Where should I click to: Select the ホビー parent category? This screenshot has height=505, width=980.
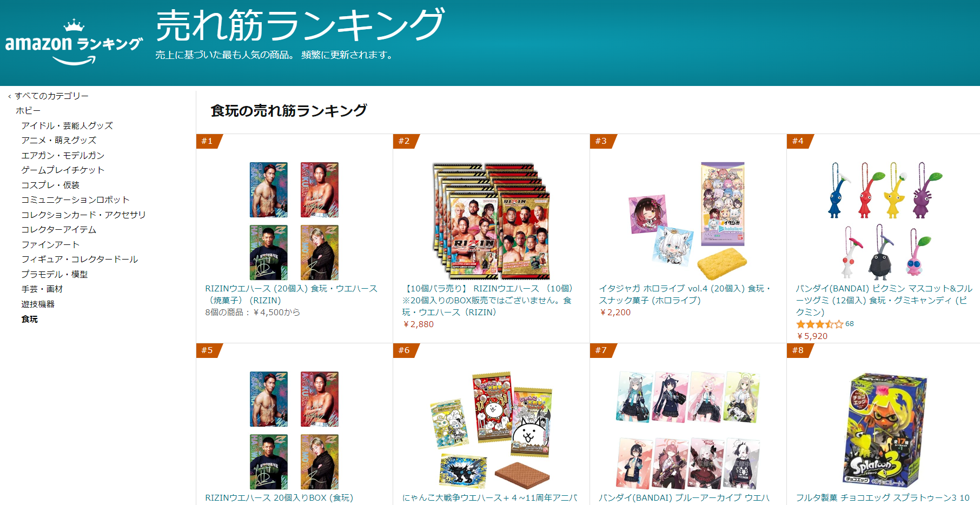click(28, 110)
